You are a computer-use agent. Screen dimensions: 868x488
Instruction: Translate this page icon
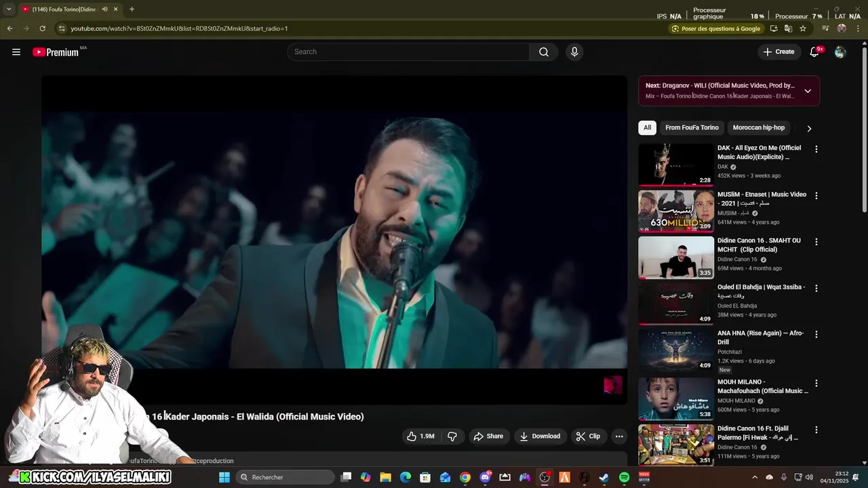coord(788,28)
